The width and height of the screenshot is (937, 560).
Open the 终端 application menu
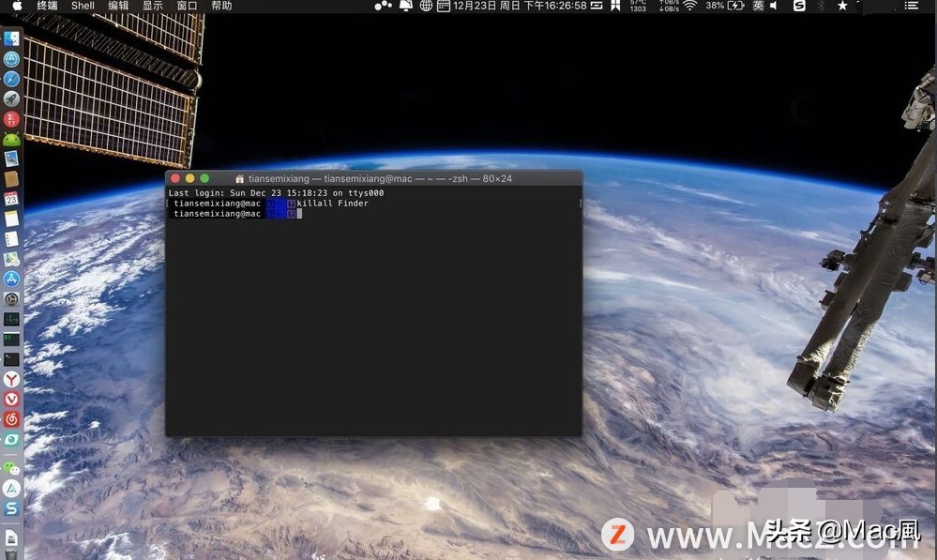[47, 6]
